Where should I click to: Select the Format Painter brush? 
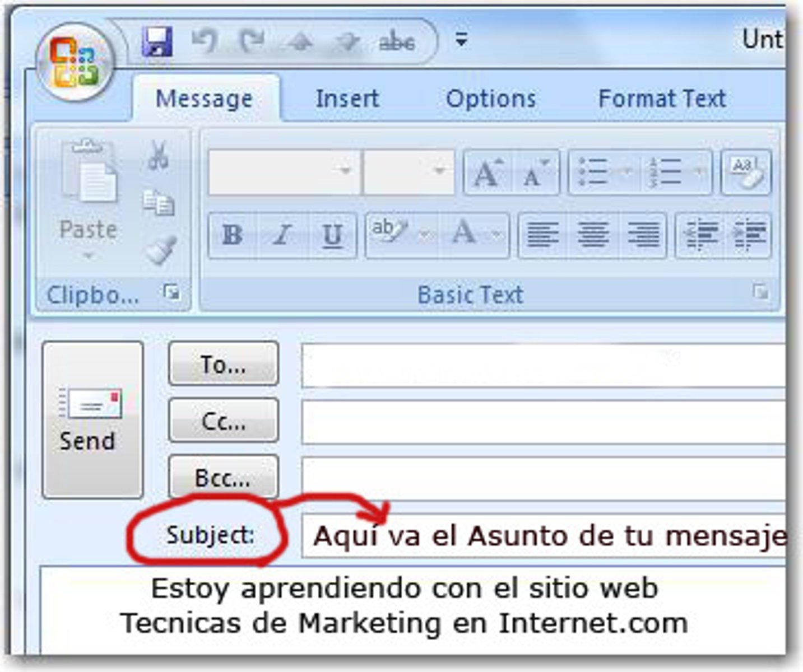(160, 249)
